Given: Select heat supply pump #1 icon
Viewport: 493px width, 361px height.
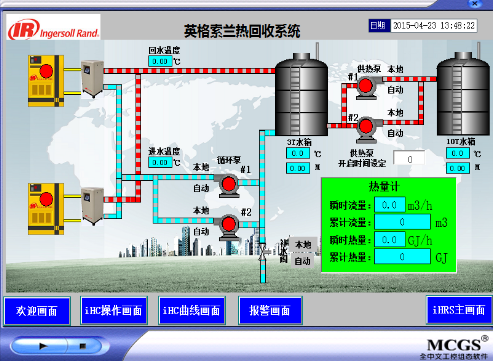Looking at the screenshot, I should pyautogui.click(x=366, y=87).
